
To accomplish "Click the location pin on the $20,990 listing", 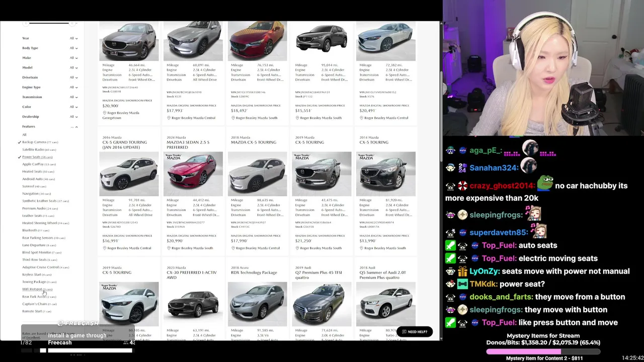I will pyautogui.click(x=169, y=248).
